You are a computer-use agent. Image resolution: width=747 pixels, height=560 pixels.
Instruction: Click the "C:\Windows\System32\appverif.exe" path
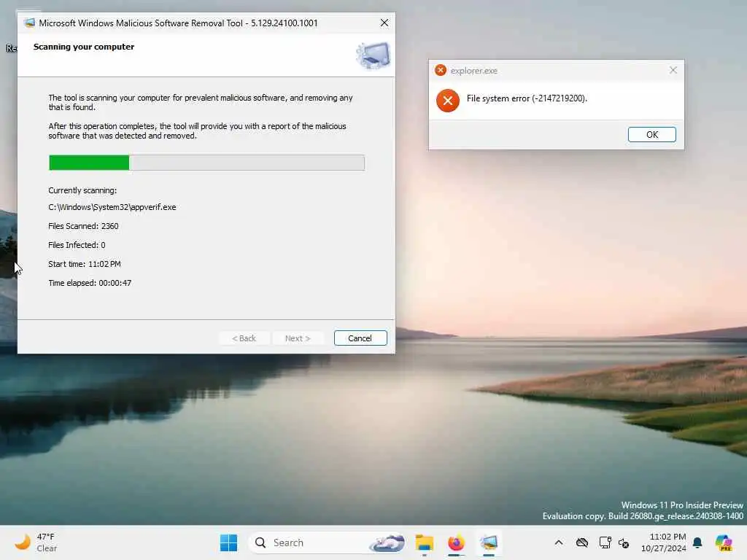112,207
